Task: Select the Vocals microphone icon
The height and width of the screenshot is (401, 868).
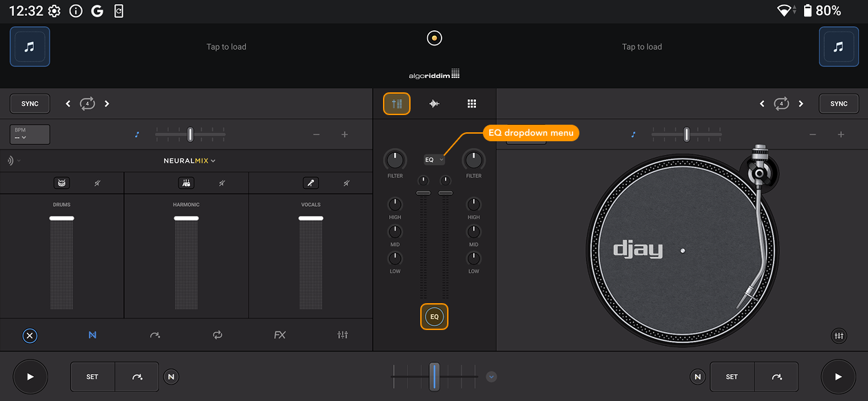Action: pyautogui.click(x=310, y=183)
